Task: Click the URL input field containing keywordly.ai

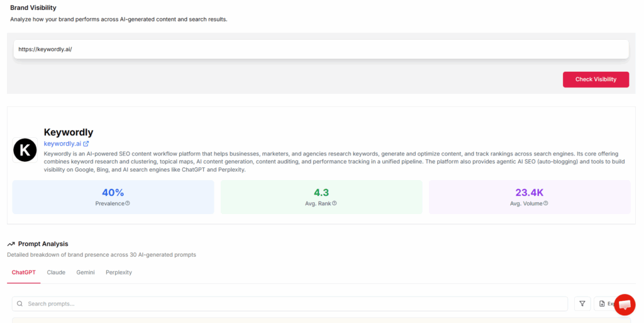Action: 321,49
